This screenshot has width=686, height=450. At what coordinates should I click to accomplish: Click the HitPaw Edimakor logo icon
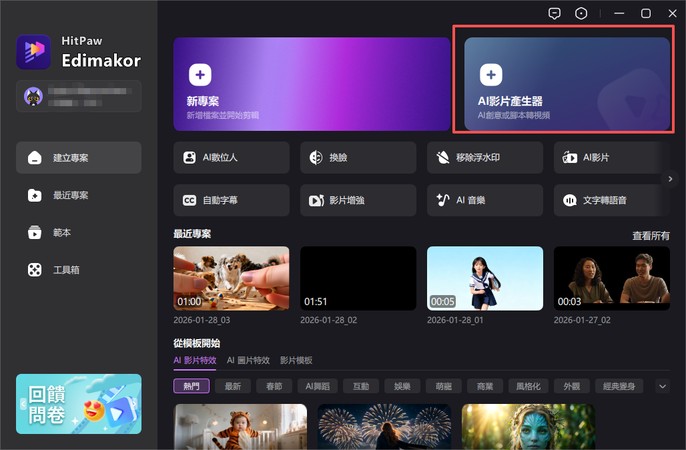pos(33,52)
